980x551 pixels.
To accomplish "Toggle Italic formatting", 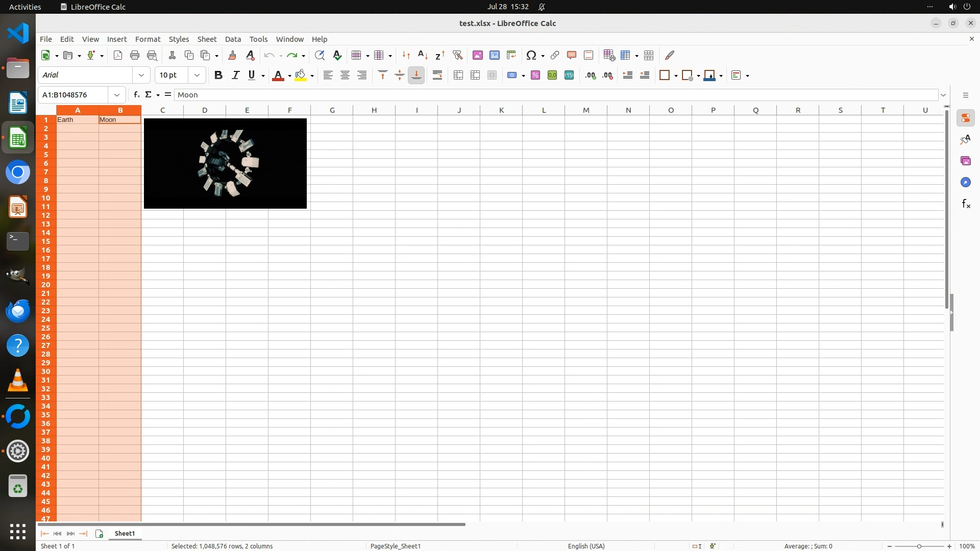I will coord(235,75).
